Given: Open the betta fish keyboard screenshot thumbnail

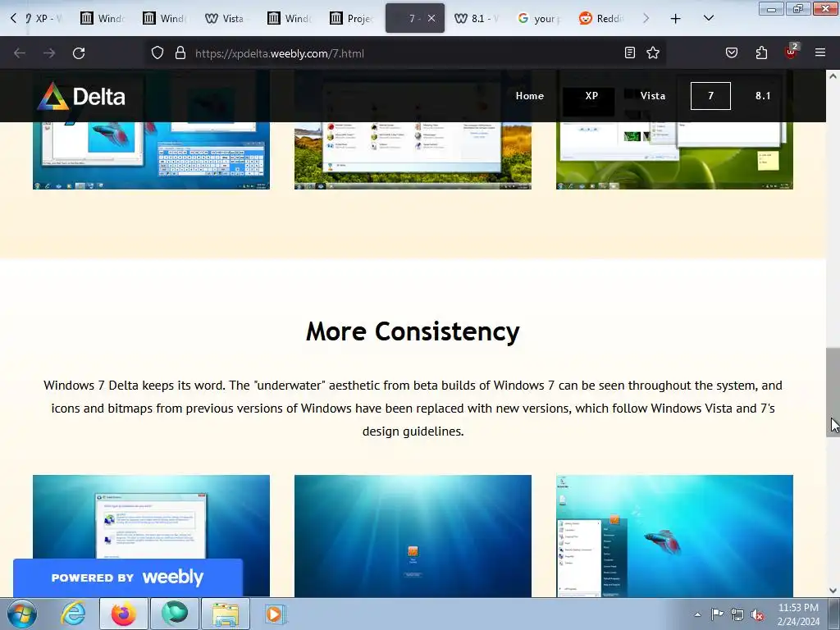Looking at the screenshot, I should point(151,155).
